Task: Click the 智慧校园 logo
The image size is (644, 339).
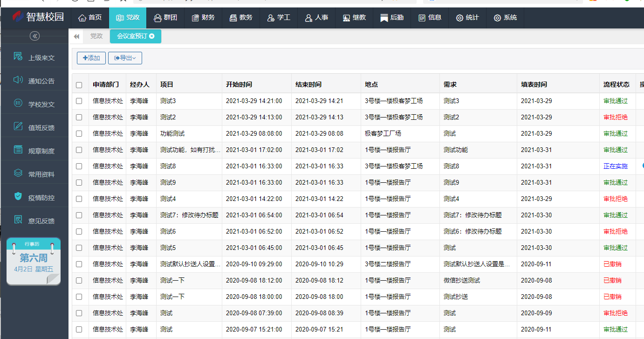Action: [x=38, y=17]
